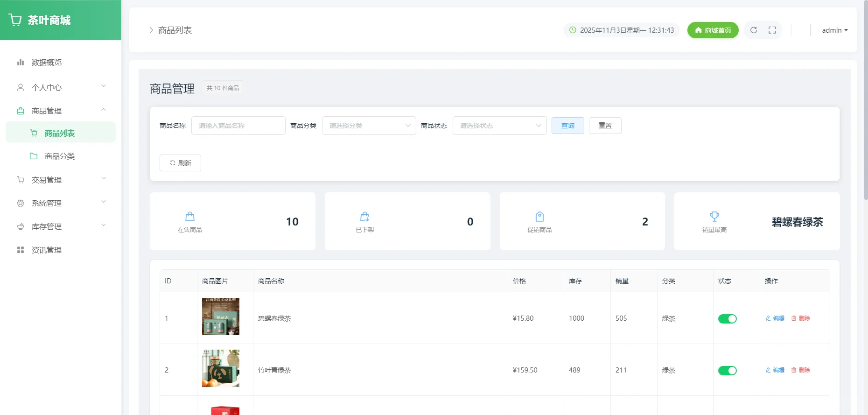
Task: Edit the 竹叶青绿茶 product
Action: pyautogui.click(x=775, y=370)
